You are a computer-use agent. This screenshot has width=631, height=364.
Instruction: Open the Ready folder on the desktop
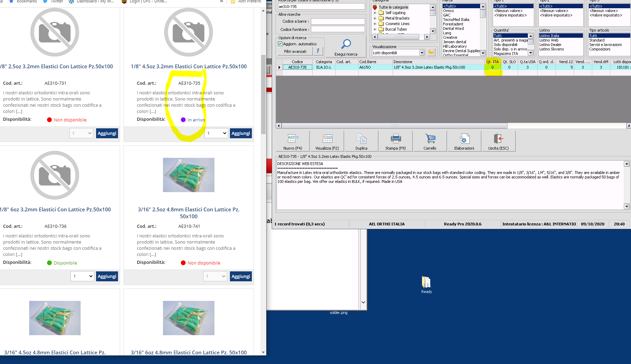(x=426, y=285)
